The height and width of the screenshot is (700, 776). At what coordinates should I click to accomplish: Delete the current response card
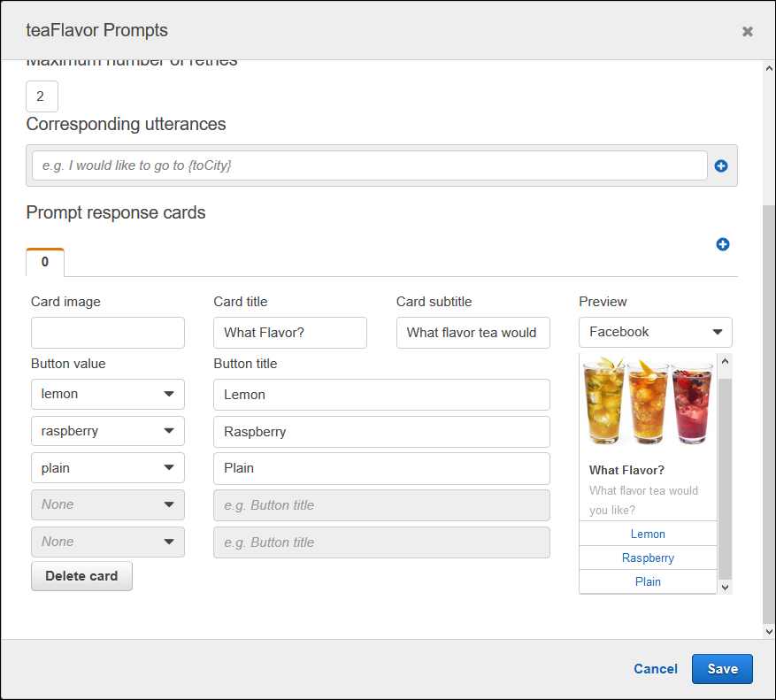[81, 575]
